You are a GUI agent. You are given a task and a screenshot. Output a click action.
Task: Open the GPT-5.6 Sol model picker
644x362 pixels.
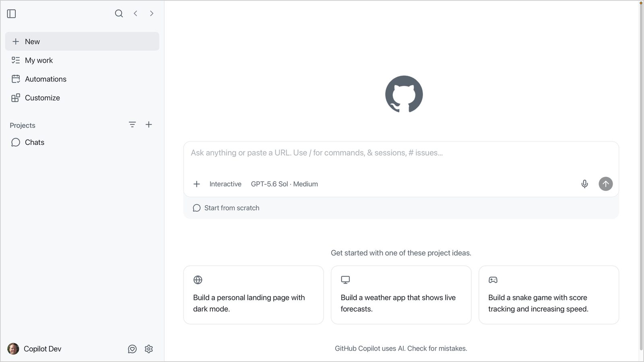(x=285, y=184)
